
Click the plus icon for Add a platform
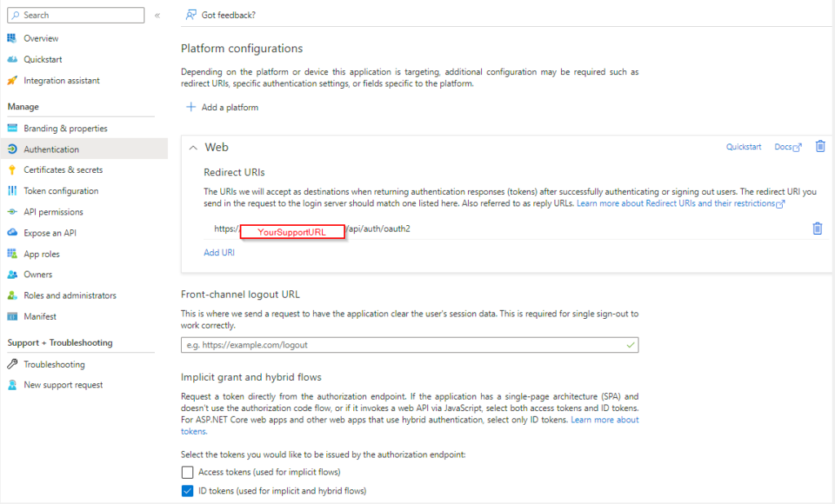pos(191,107)
